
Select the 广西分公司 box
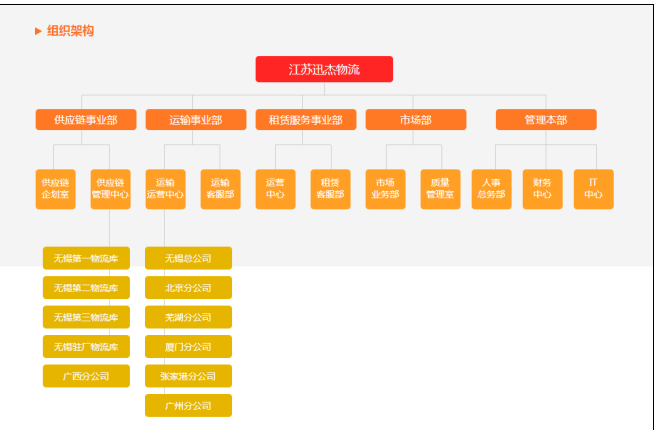86,376
